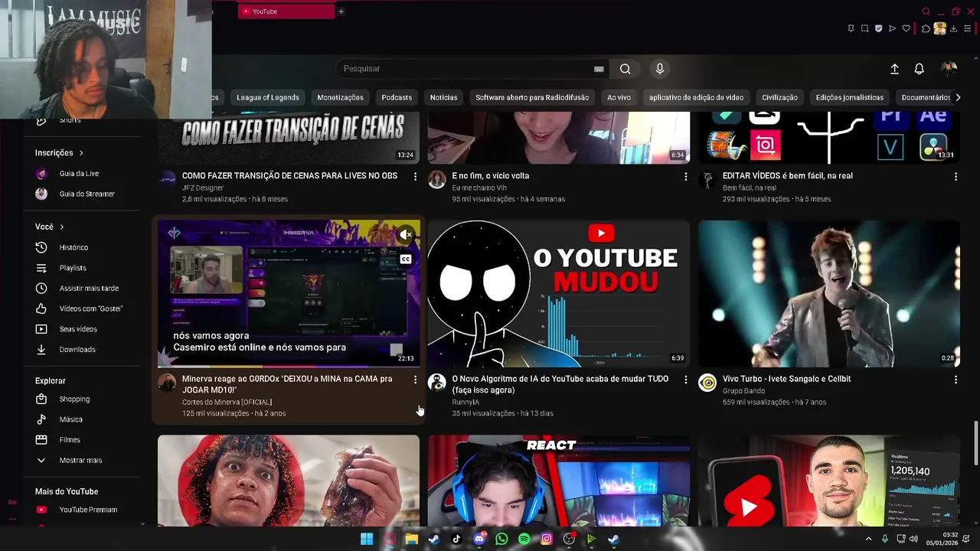This screenshot has height=551, width=980.
Task: Toggle the heart bookmark icon in the toolbar
Action: click(x=906, y=28)
